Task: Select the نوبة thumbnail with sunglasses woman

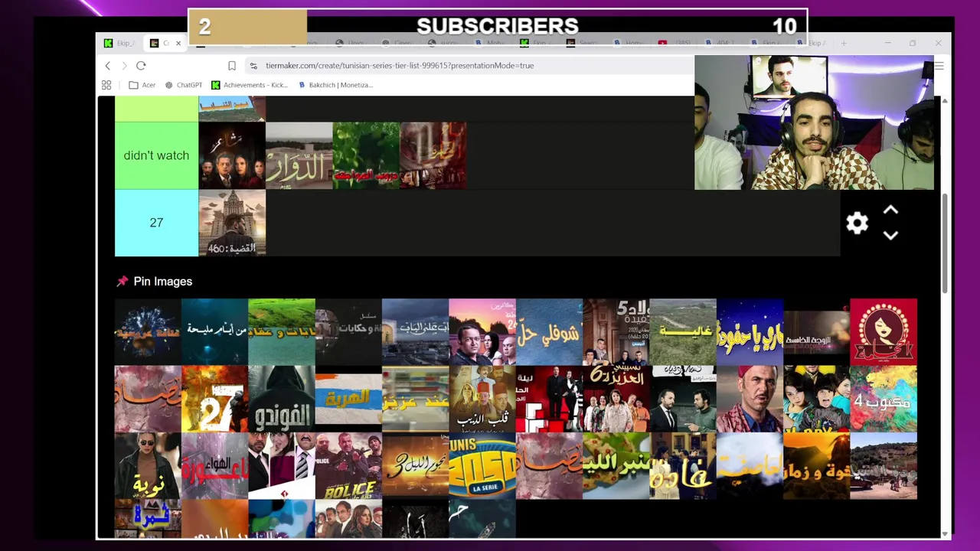Action: click(x=148, y=466)
